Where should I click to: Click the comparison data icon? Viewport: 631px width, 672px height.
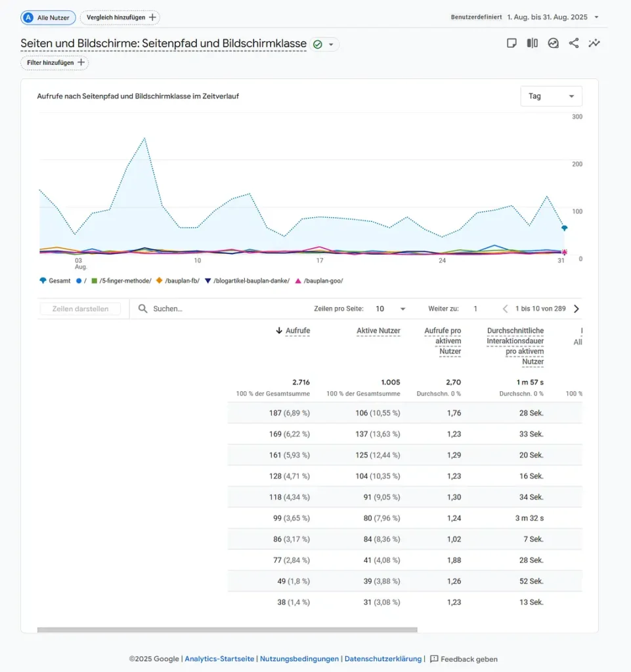pos(533,43)
